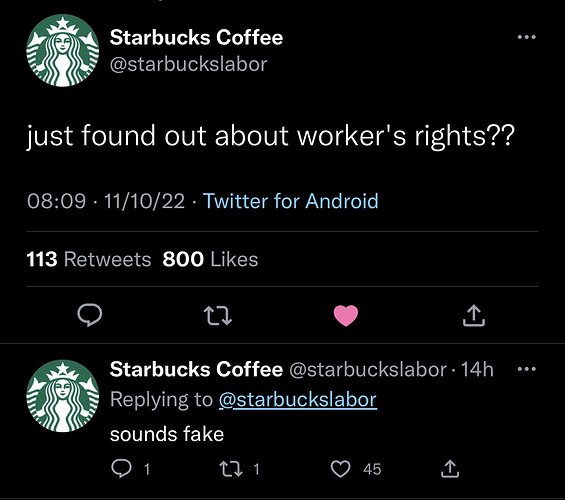Retweet the main worker's rights tweet
This screenshot has height=500, width=565.
click(218, 316)
